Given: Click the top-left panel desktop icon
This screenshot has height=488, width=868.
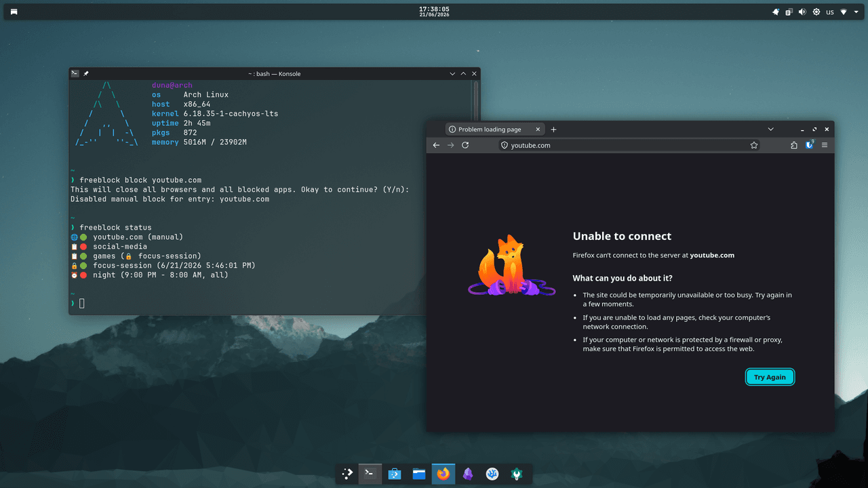Looking at the screenshot, I should [14, 12].
